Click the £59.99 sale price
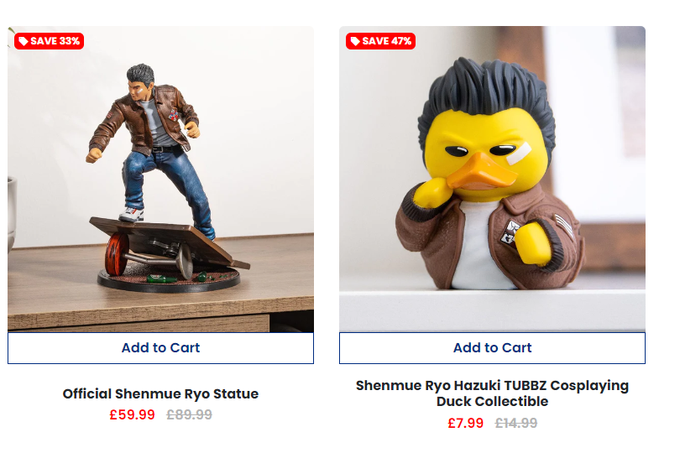 [x=132, y=415]
